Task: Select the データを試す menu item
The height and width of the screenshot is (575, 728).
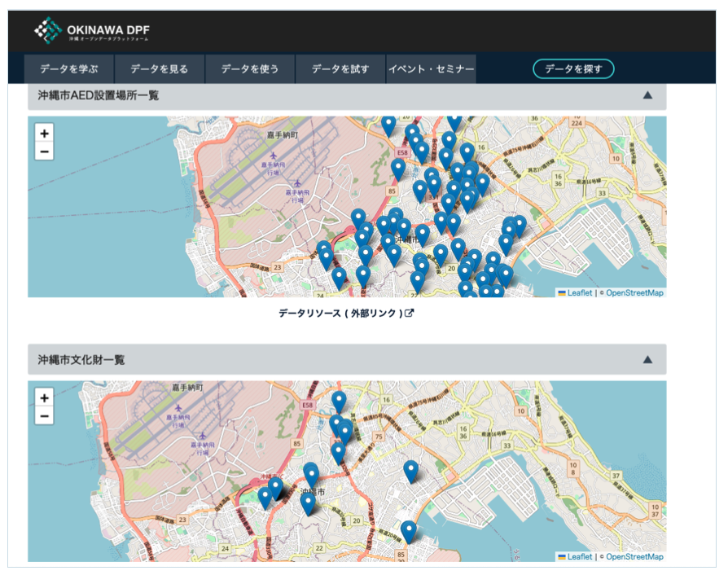Action: click(340, 69)
